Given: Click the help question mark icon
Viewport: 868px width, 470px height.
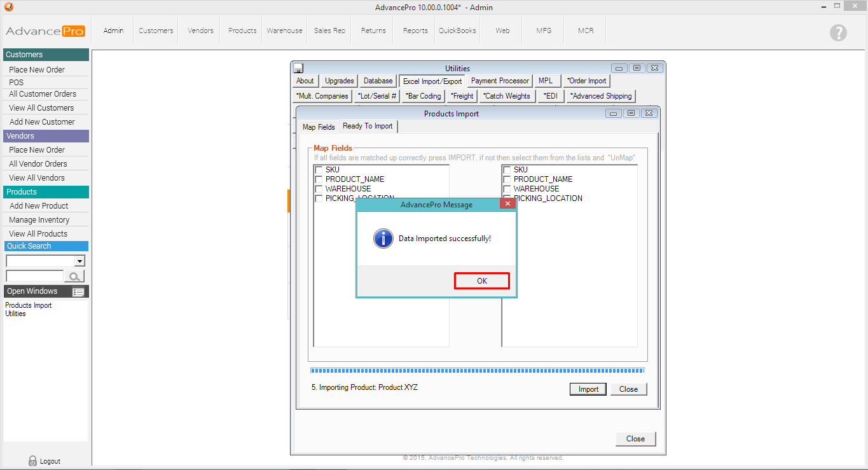Looking at the screenshot, I should pos(838,33).
